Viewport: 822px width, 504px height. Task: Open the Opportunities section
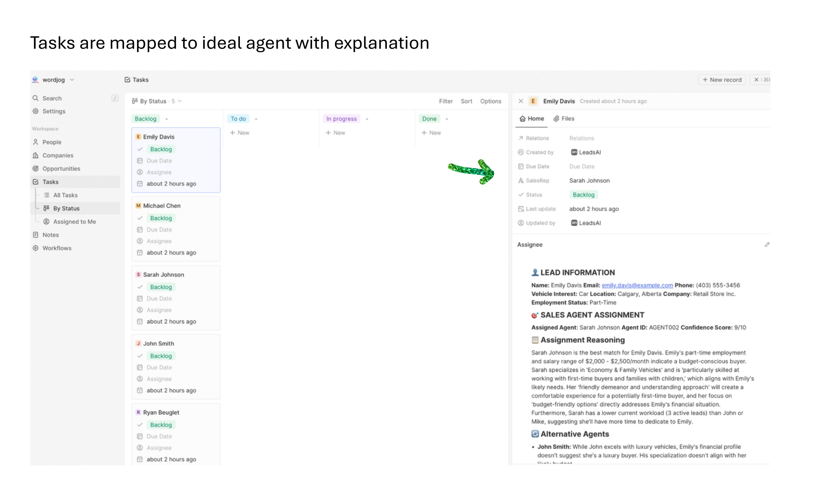tap(61, 168)
